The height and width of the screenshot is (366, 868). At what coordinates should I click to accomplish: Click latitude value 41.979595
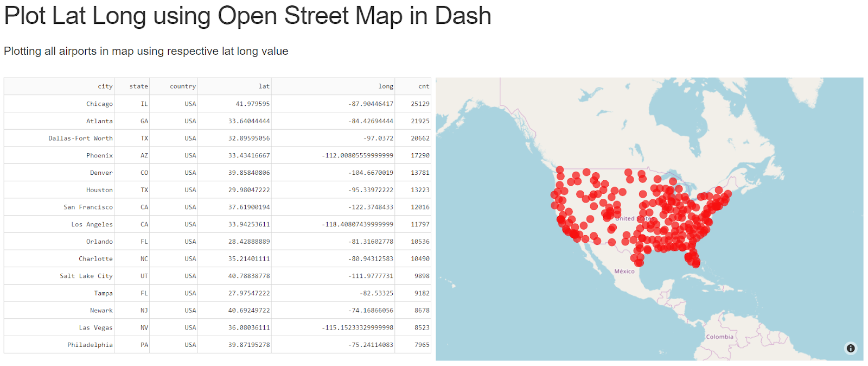[x=234, y=104]
